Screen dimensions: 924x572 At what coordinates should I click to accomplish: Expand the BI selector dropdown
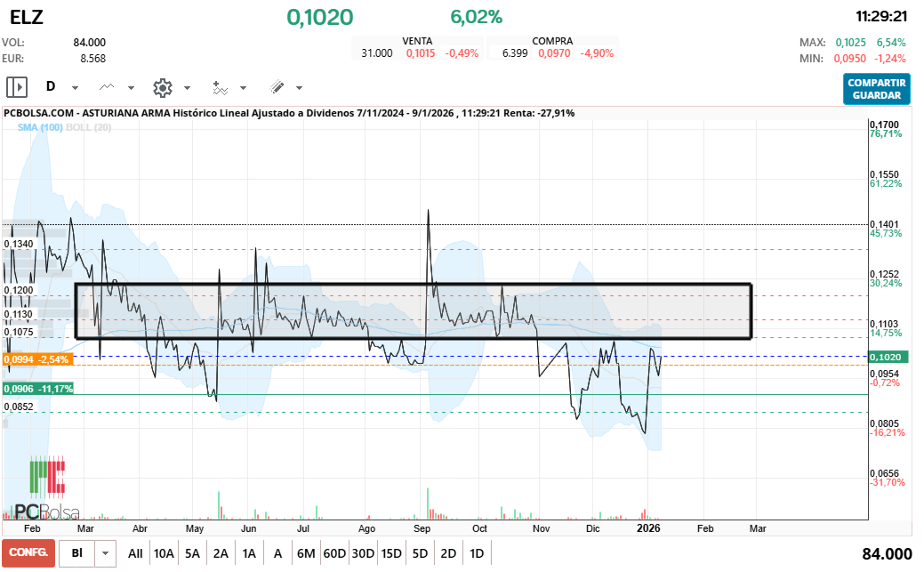point(104,552)
